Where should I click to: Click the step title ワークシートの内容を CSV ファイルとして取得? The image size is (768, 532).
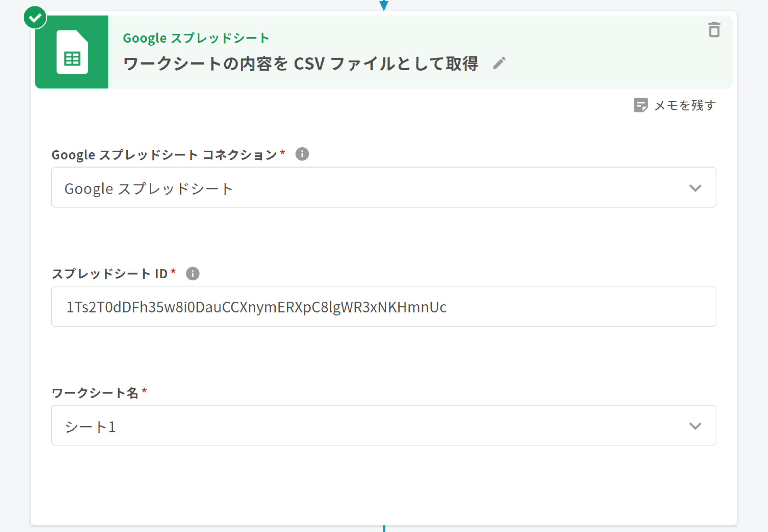[300, 64]
